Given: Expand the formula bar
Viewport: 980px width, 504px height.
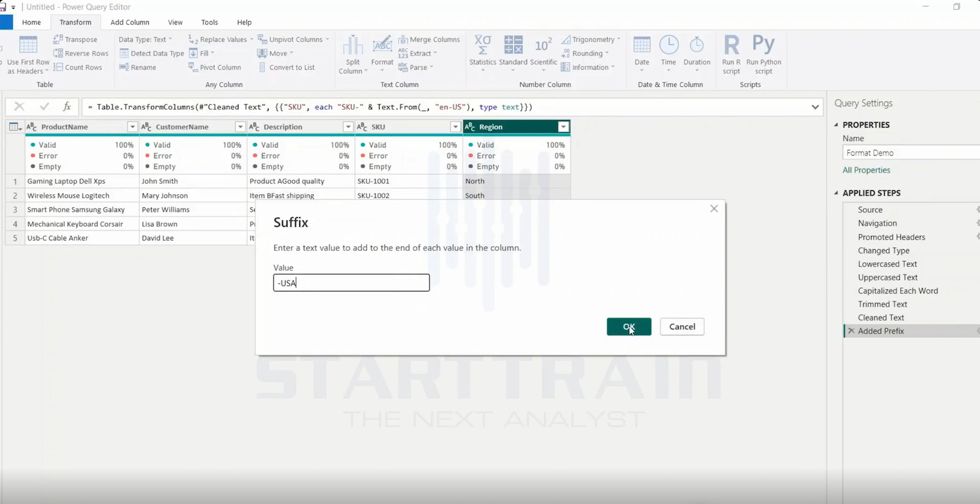Looking at the screenshot, I should [815, 107].
